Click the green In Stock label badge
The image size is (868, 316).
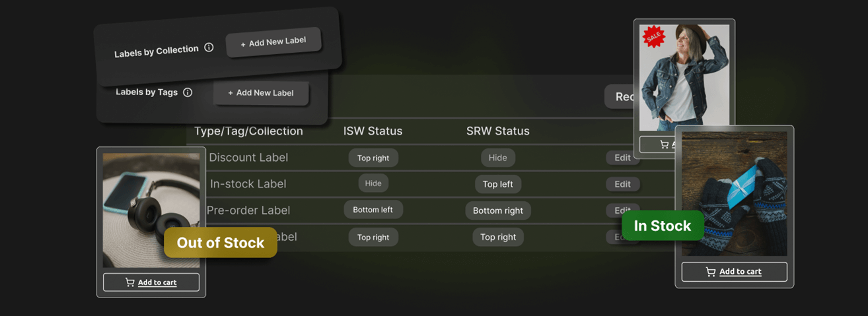[662, 226]
